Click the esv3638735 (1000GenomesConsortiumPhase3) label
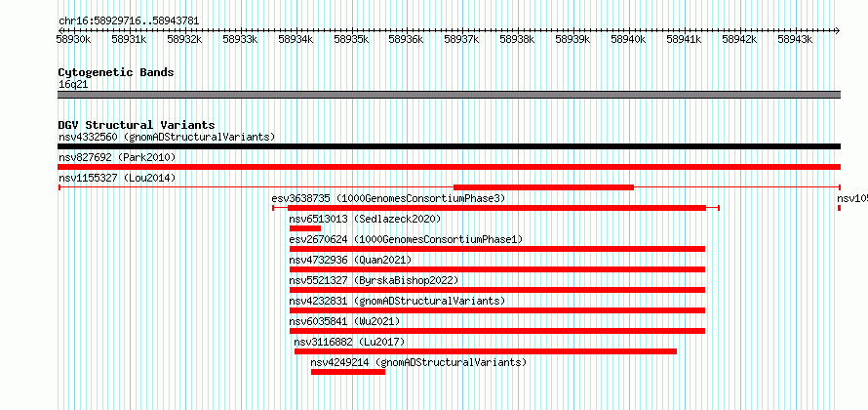868x410 pixels. [388, 198]
